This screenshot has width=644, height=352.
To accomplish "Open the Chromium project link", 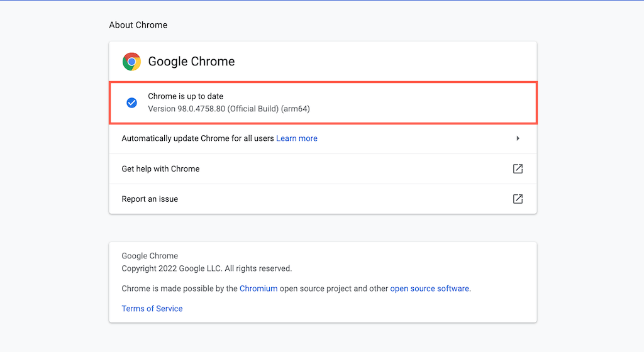I will [x=258, y=289].
